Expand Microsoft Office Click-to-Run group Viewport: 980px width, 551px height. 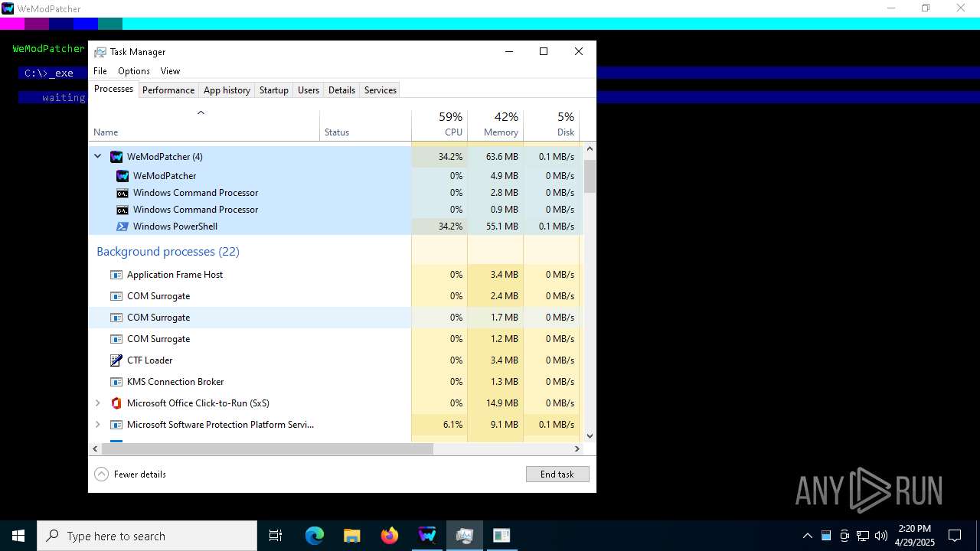point(97,403)
